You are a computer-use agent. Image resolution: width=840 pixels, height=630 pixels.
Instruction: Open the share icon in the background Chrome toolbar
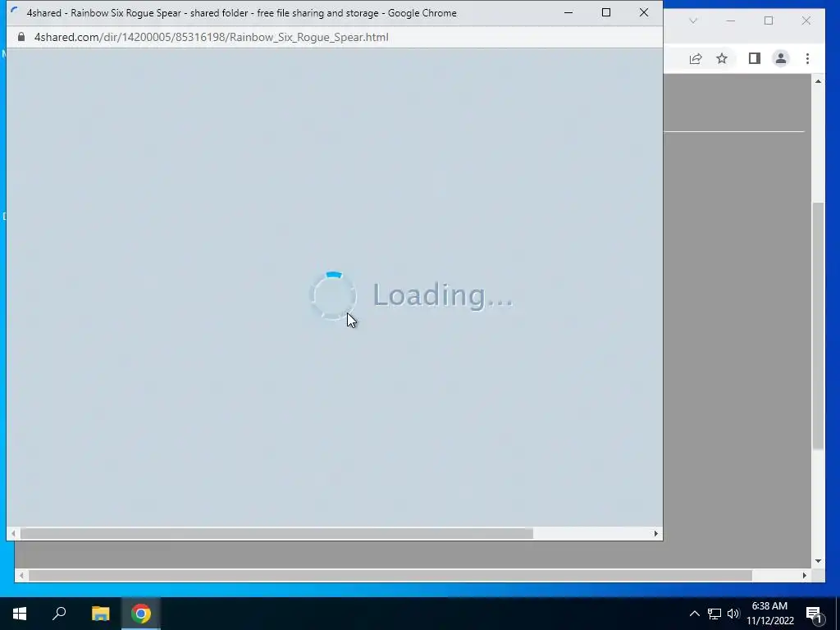696,58
